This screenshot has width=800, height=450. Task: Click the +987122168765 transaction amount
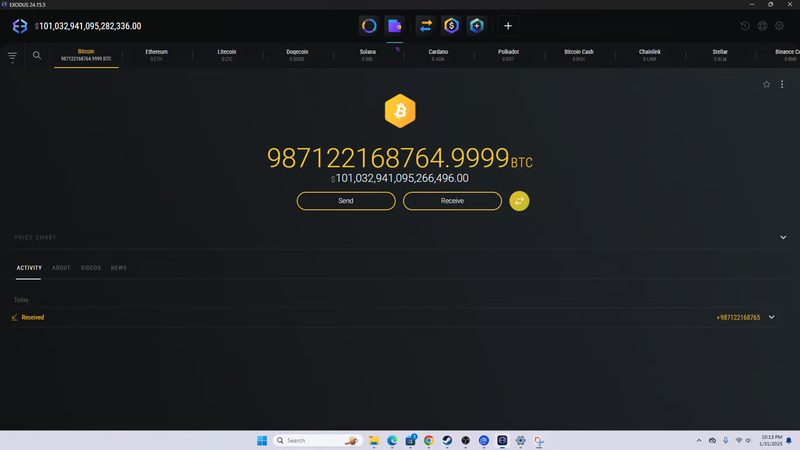[x=738, y=317]
